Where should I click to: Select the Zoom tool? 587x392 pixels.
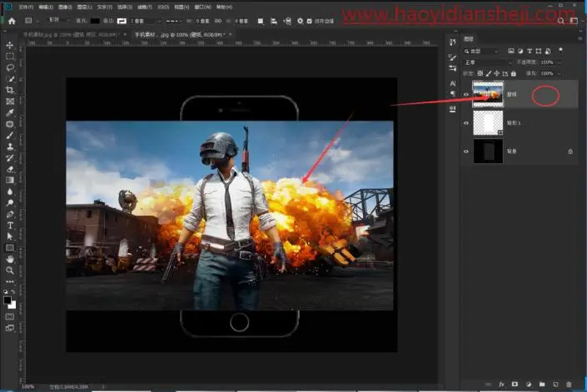tap(10, 270)
